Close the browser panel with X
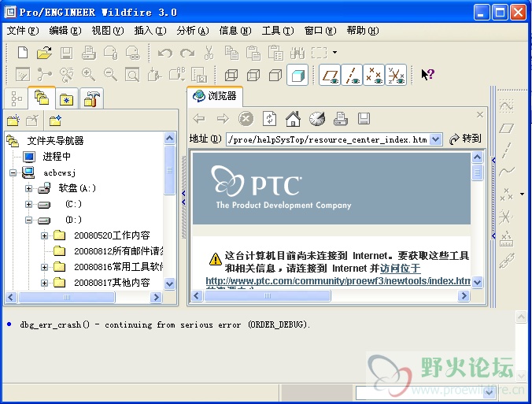Image resolution: width=532 pixels, height=404 pixels. click(x=480, y=115)
